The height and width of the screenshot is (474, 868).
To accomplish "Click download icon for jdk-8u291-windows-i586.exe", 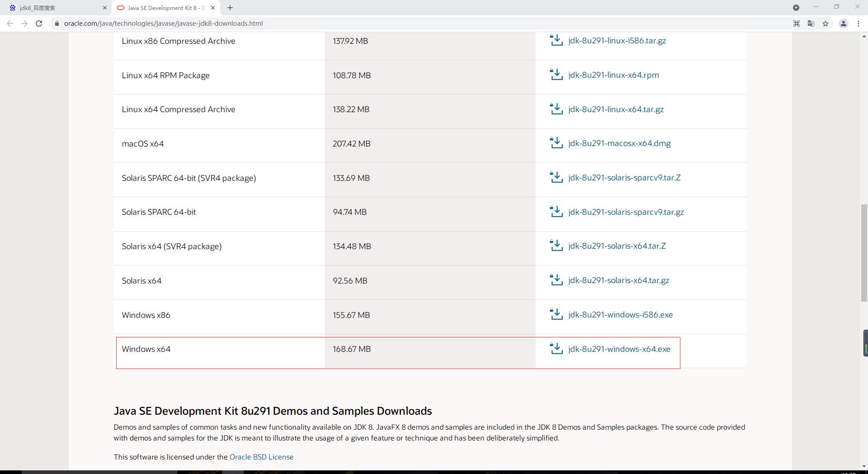I will coord(556,314).
